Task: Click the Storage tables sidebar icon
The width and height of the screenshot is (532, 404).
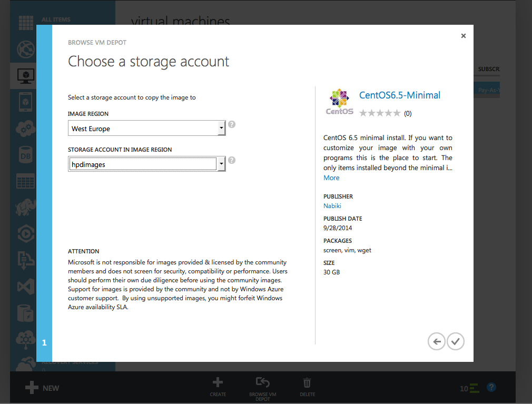Action: (25, 181)
